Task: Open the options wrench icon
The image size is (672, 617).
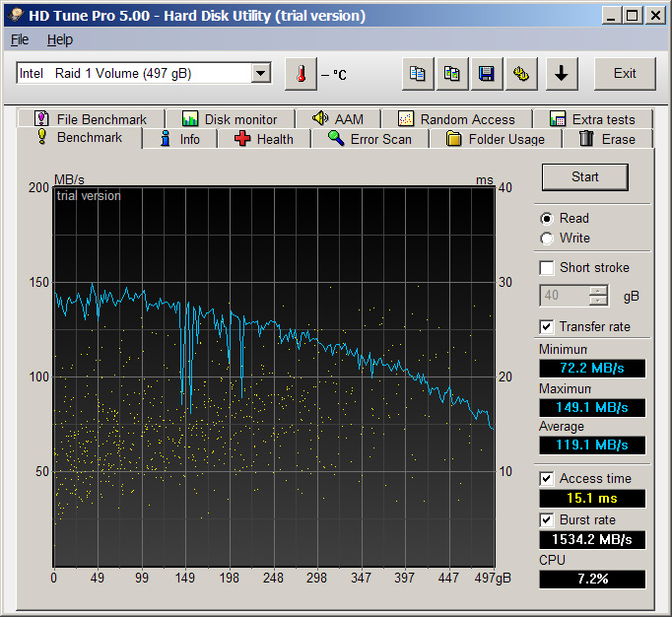Action: pos(520,74)
